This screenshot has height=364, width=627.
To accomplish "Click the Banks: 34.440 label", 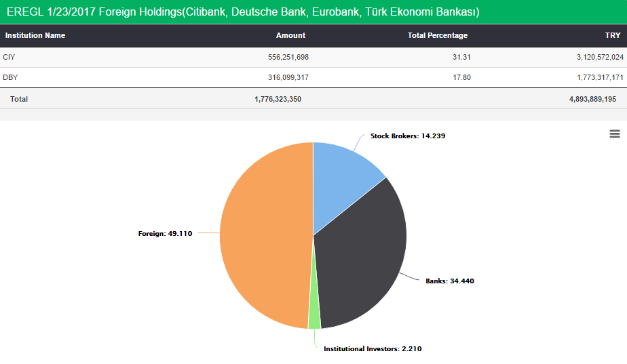I will pyautogui.click(x=449, y=281).
